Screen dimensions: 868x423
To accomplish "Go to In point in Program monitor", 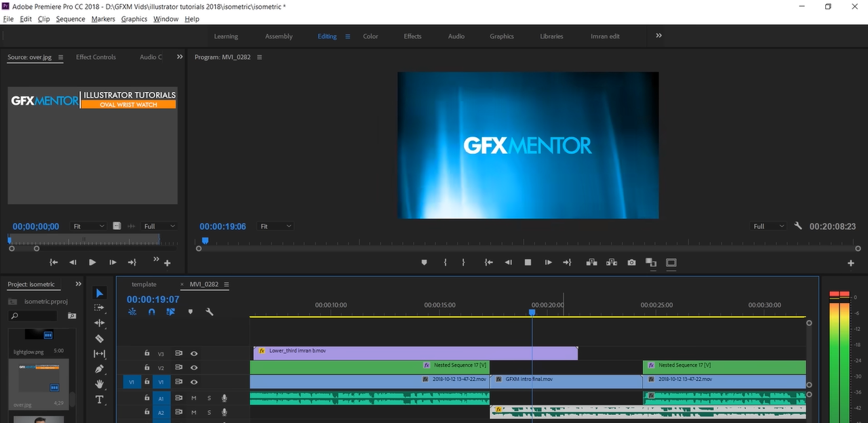I will pos(488,262).
